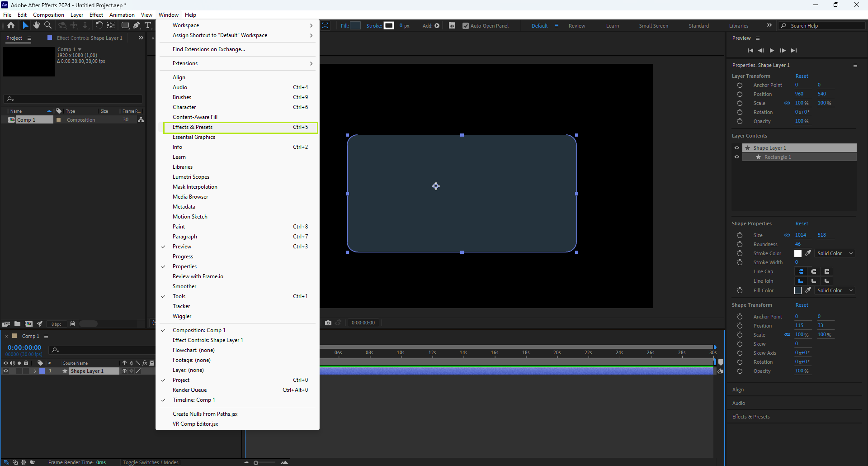Uncheck the Auto-Open Panel checkbox

(x=466, y=26)
